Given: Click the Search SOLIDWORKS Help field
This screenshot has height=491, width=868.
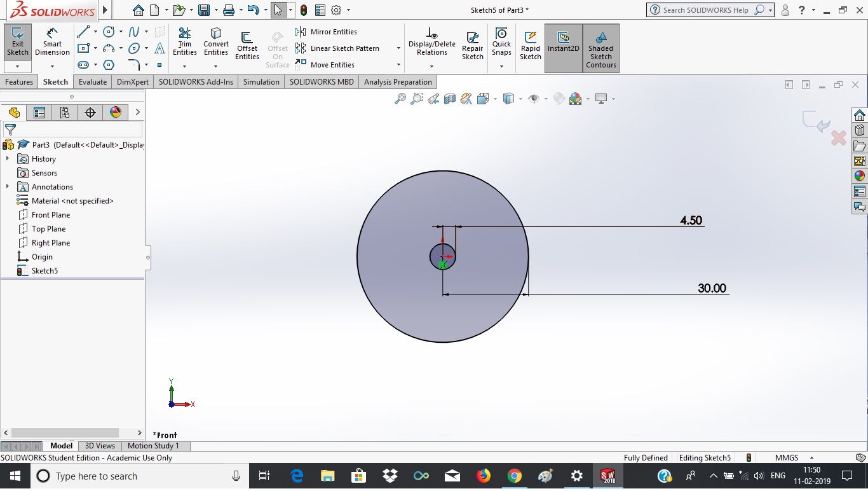Looking at the screenshot, I should 706,10.
